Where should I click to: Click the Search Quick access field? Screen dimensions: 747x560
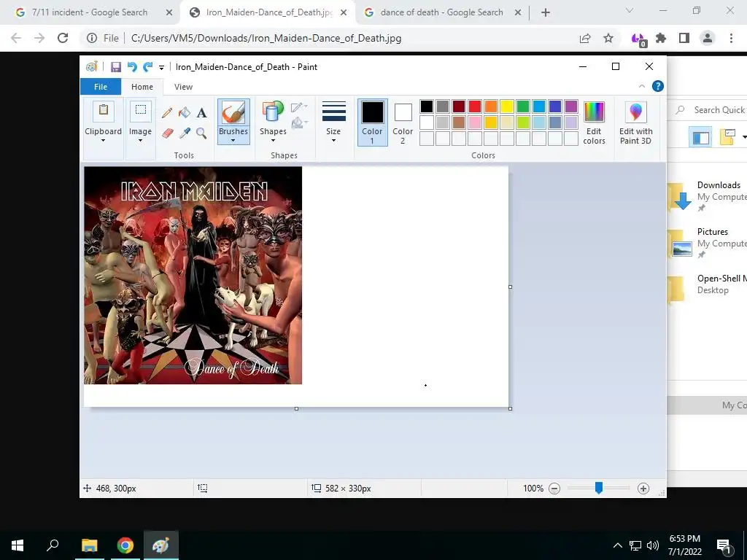point(711,110)
